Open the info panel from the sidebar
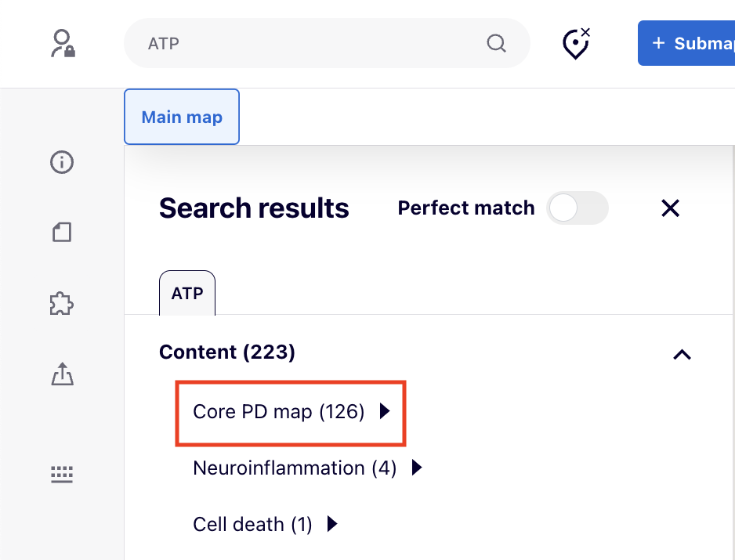This screenshot has height=560, width=735. pos(61,162)
